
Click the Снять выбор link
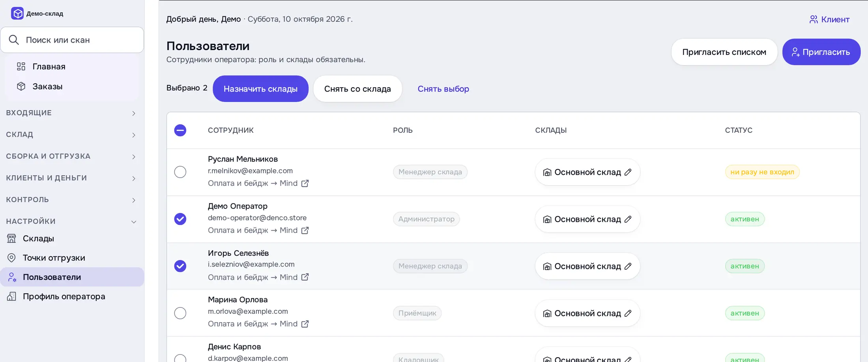coord(443,89)
